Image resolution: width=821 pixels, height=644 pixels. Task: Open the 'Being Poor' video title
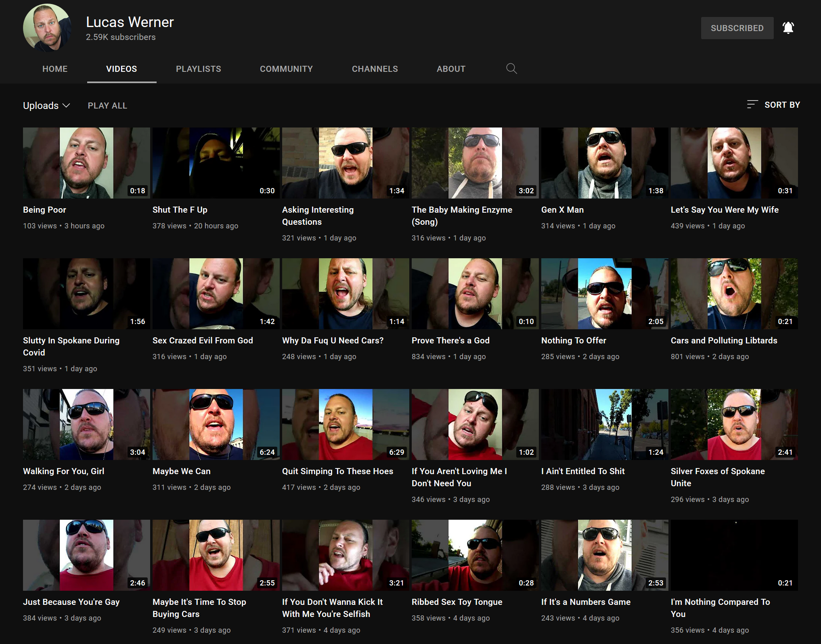44,210
